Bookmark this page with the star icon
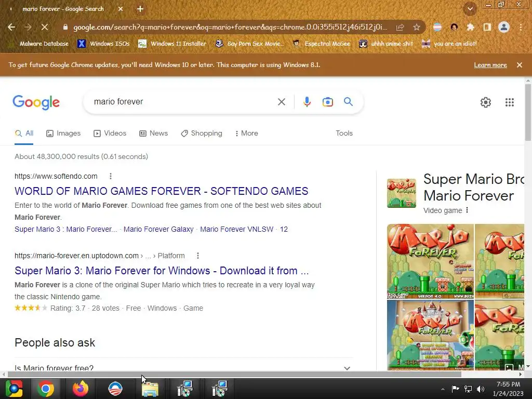This screenshot has height=399, width=532. [x=417, y=27]
